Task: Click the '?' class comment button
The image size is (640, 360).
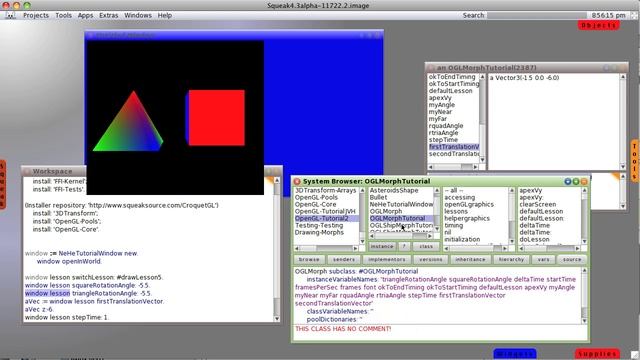Action: (404, 247)
